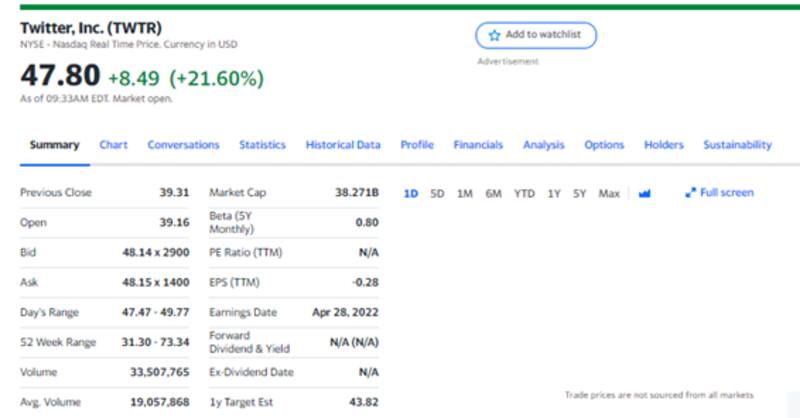Go to the Historical Data tab

pos(343,145)
